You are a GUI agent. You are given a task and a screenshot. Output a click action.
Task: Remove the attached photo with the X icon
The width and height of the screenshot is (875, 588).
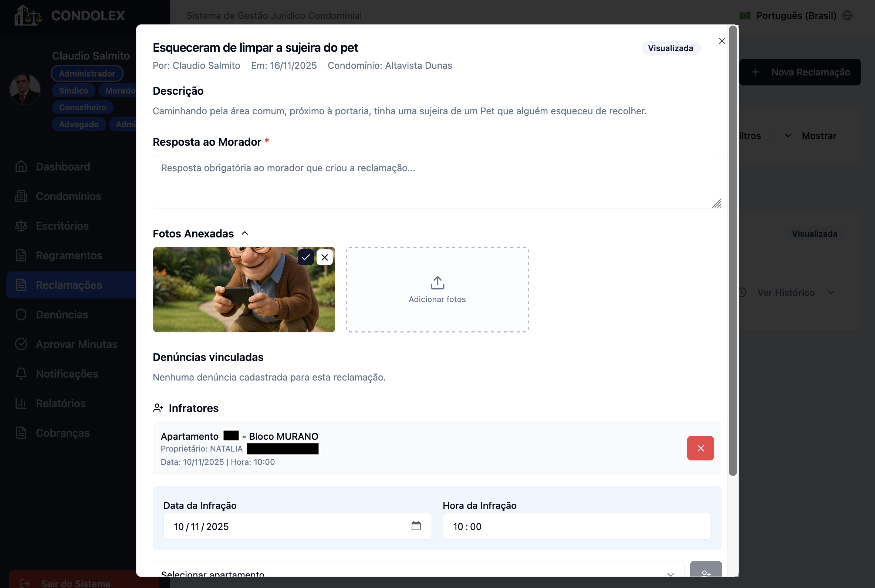(x=325, y=257)
